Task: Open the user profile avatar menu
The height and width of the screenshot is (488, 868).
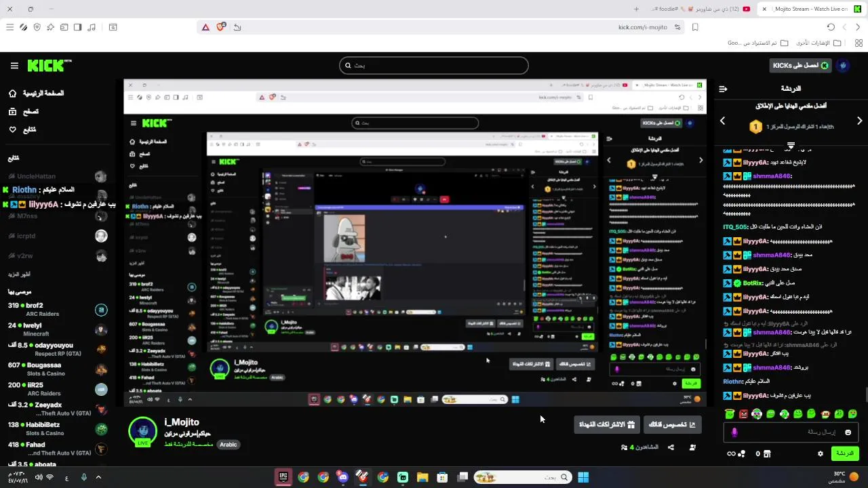Action: 844,66
